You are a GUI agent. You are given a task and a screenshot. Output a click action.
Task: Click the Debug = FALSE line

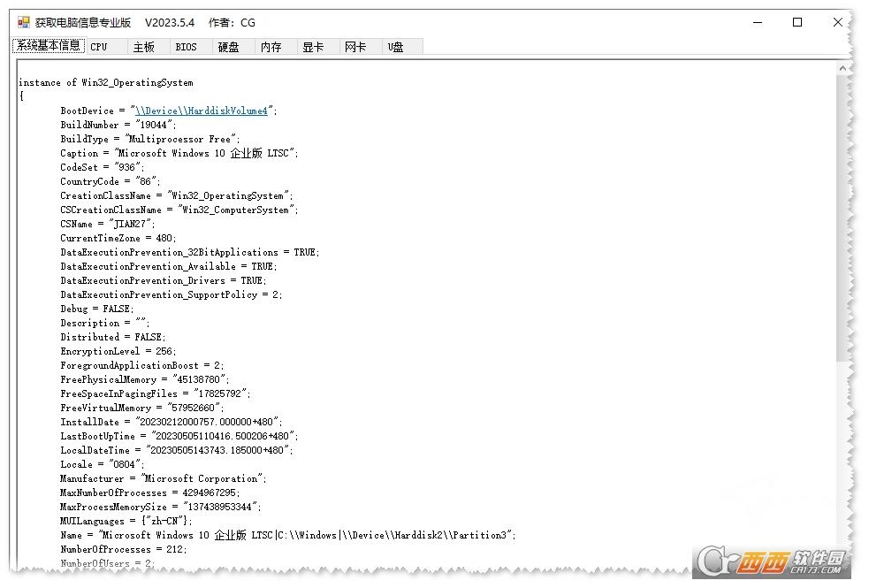tap(97, 309)
